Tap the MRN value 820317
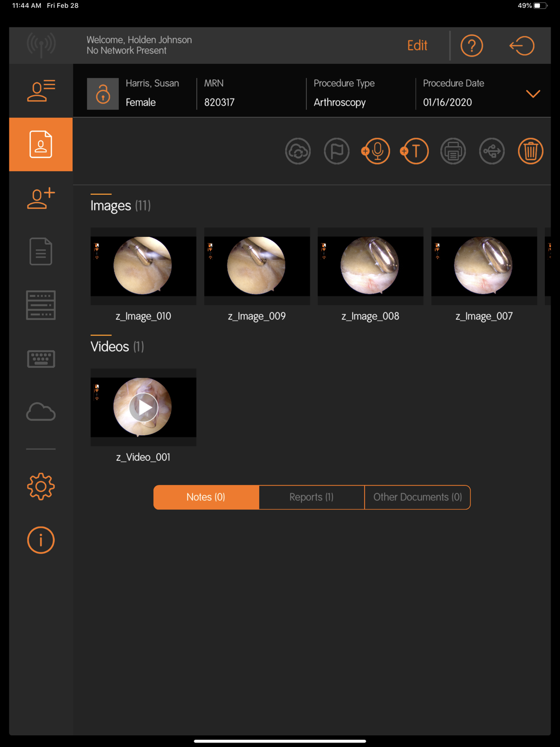This screenshot has height=747, width=560. coord(220,102)
